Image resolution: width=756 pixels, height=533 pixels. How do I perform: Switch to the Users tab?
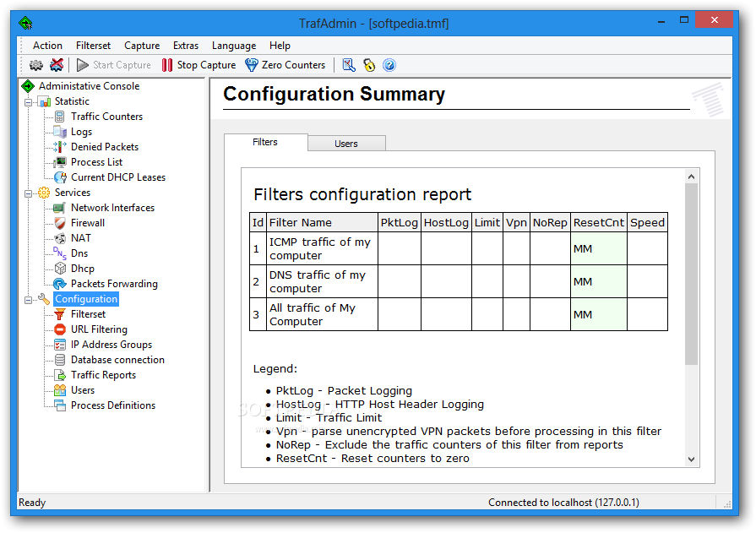pos(346,144)
